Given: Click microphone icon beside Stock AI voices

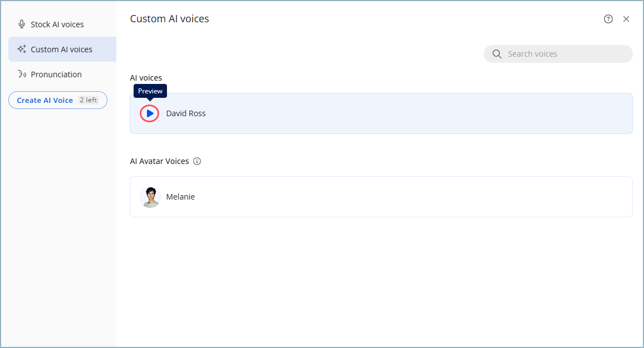Looking at the screenshot, I should tap(22, 24).
